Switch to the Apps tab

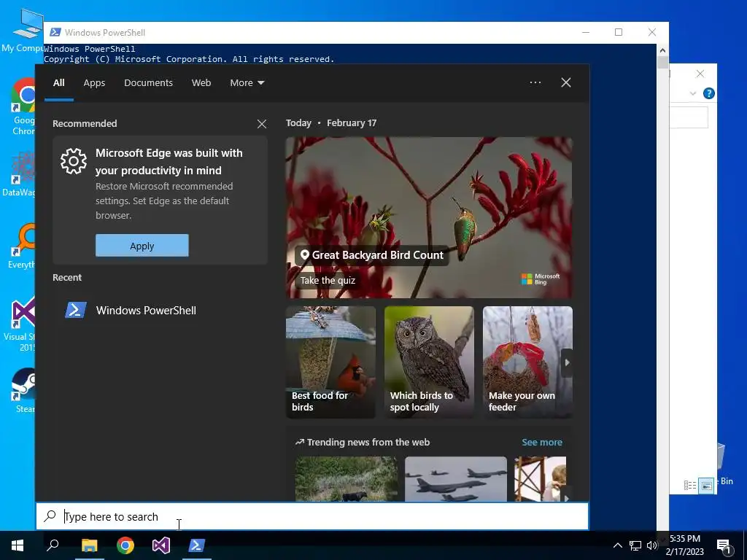click(x=94, y=83)
